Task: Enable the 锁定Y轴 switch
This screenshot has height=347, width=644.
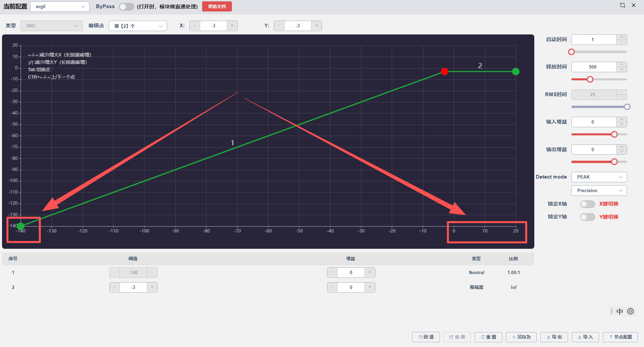Action: pyautogui.click(x=587, y=217)
